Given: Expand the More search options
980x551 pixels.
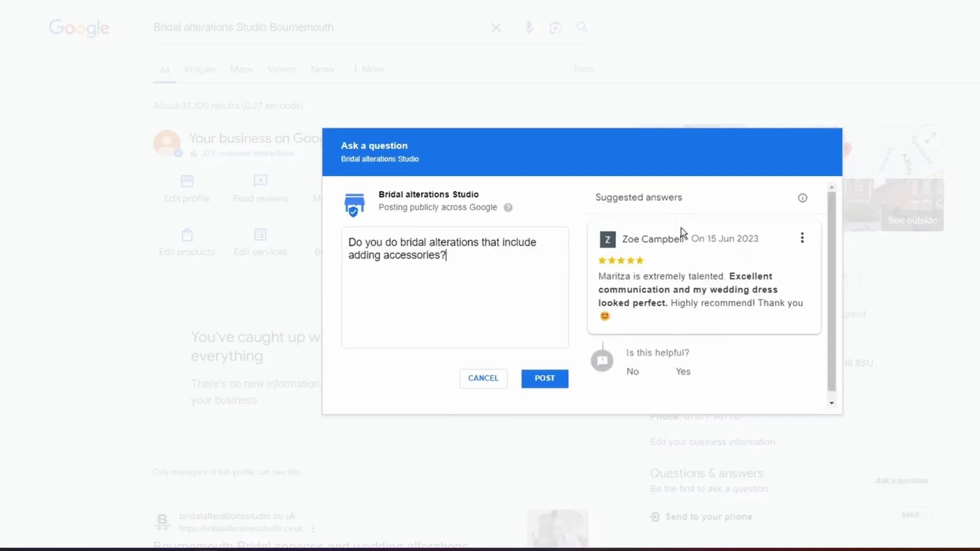Looking at the screenshot, I should pyautogui.click(x=369, y=69).
